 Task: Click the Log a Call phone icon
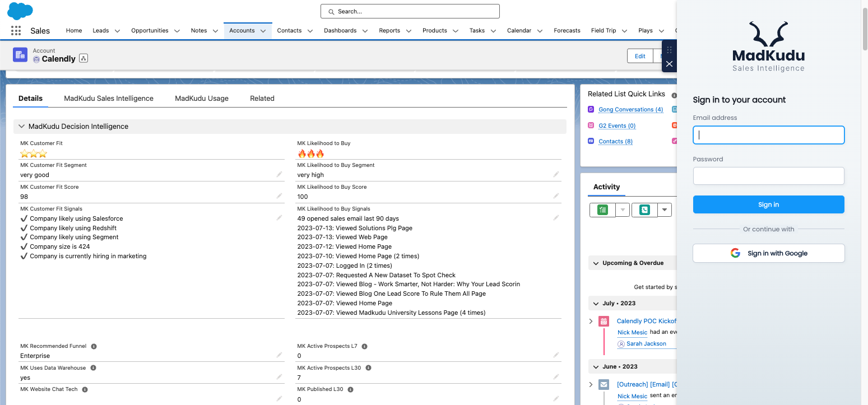[644, 210]
